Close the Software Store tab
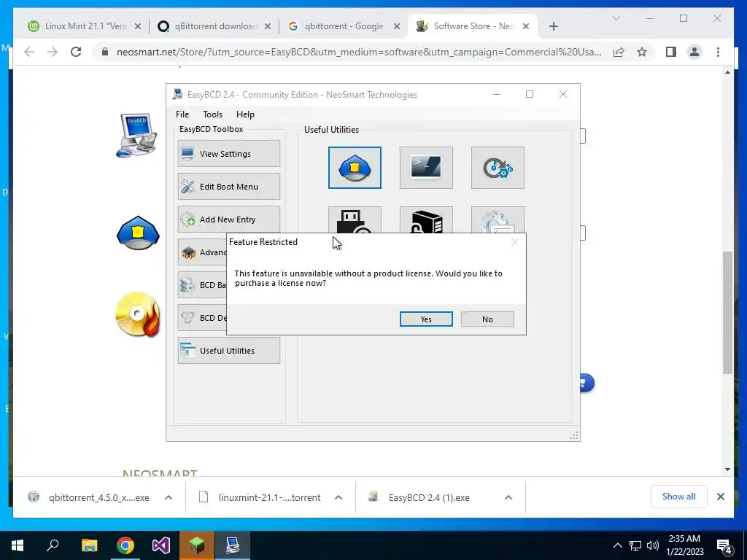 526,26
